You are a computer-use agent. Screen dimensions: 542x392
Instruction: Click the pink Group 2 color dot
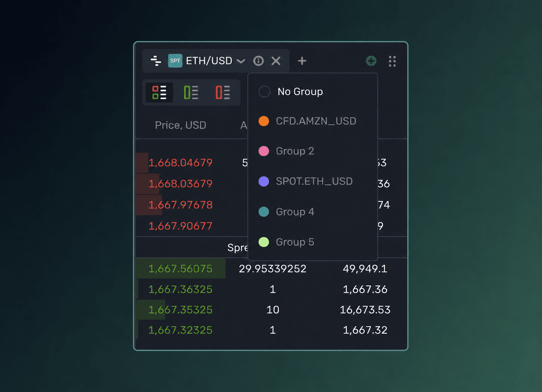[264, 151]
